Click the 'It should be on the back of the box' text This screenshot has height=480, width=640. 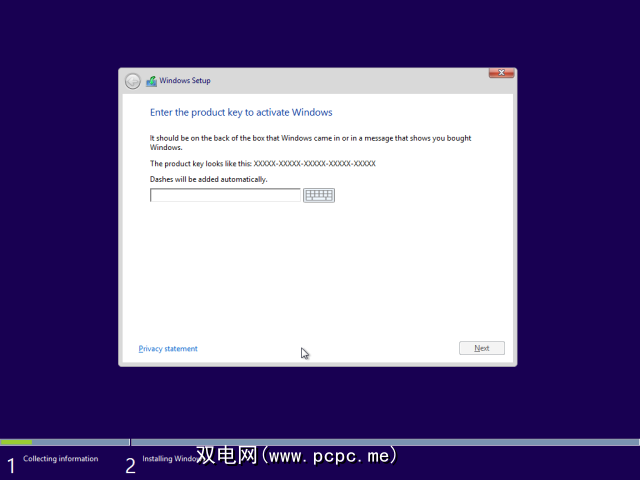[x=310, y=142]
